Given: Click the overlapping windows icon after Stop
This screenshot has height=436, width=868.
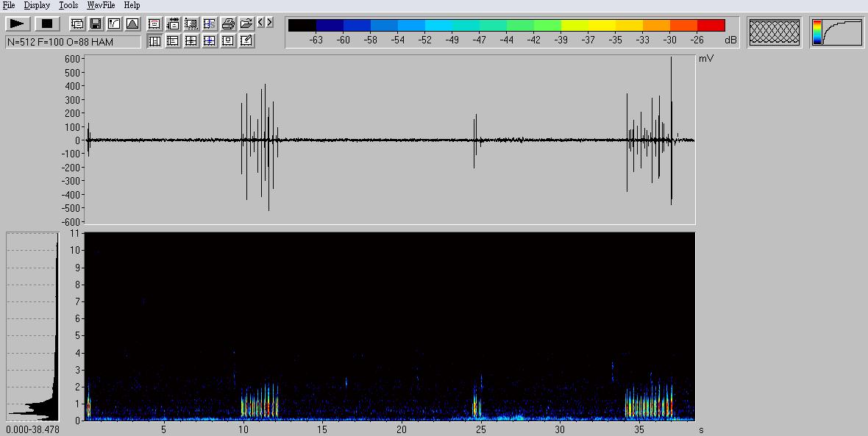Looking at the screenshot, I should click(x=77, y=24).
